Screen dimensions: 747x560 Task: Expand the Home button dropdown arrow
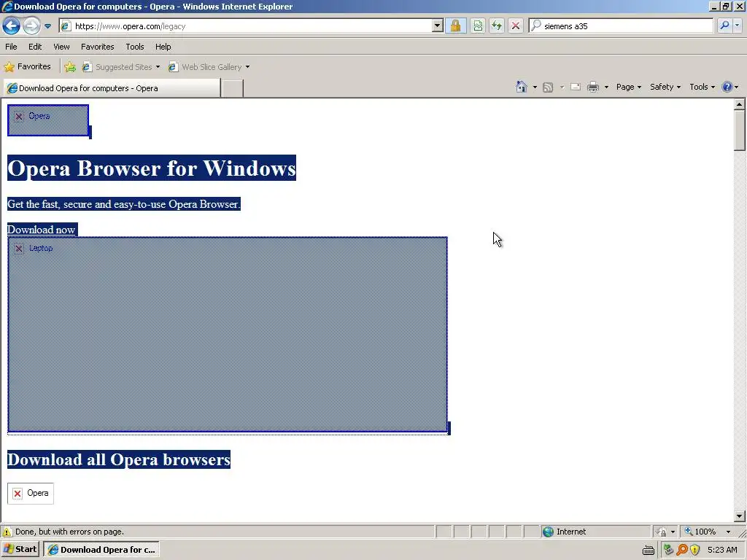(535, 87)
